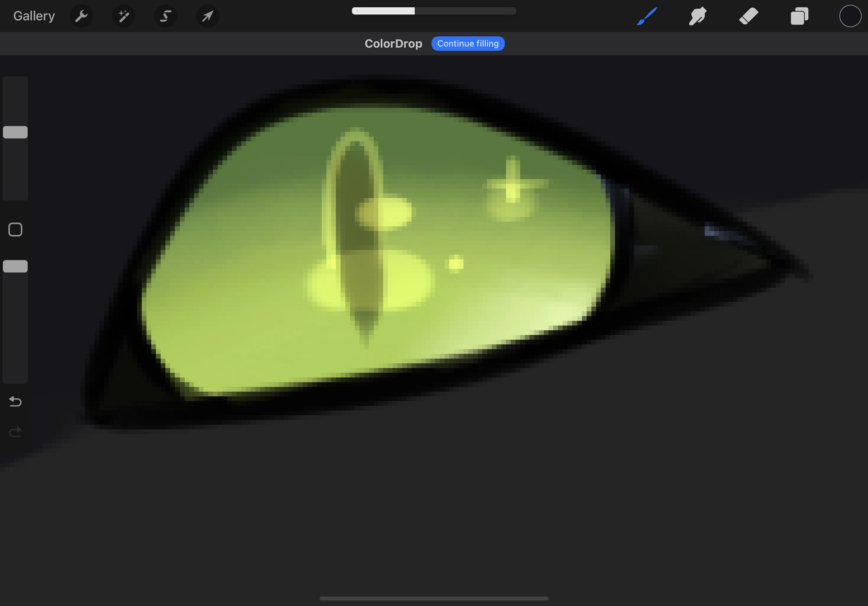Viewport: 868px width, 606px height.
Task: Undo the last action
Action: pyautogui.click(x=15, y=401)
